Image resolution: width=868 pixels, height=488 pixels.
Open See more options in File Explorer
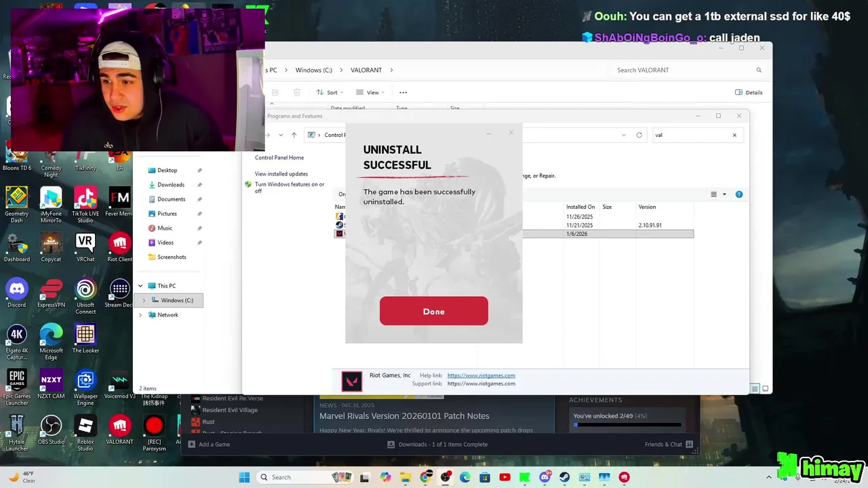click(403, 92)
